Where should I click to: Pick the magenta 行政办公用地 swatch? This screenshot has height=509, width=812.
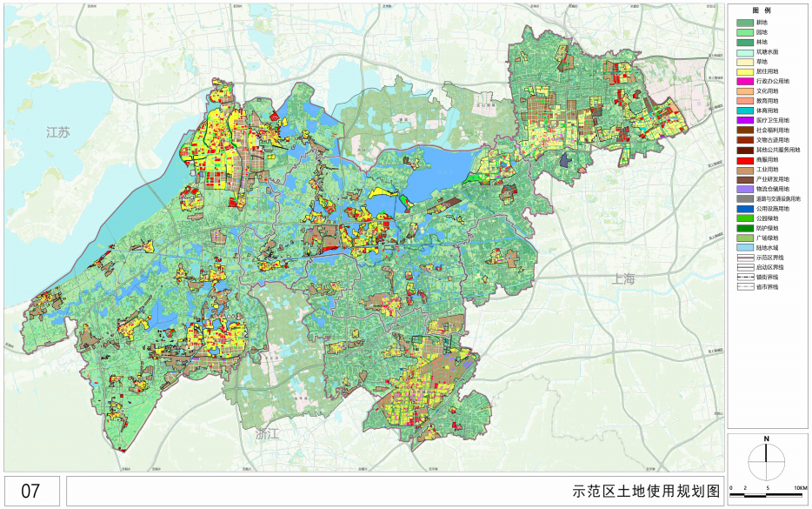click(x=745, y=82)
